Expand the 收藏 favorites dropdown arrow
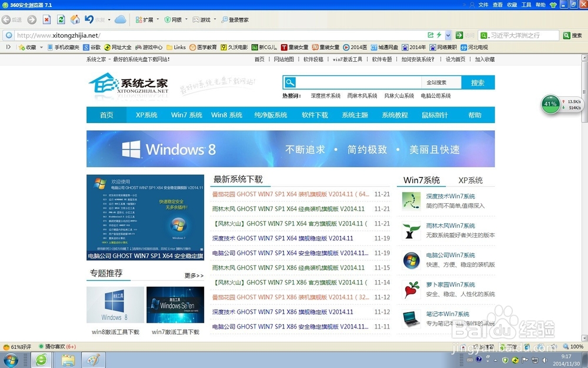 pos(41,47)
